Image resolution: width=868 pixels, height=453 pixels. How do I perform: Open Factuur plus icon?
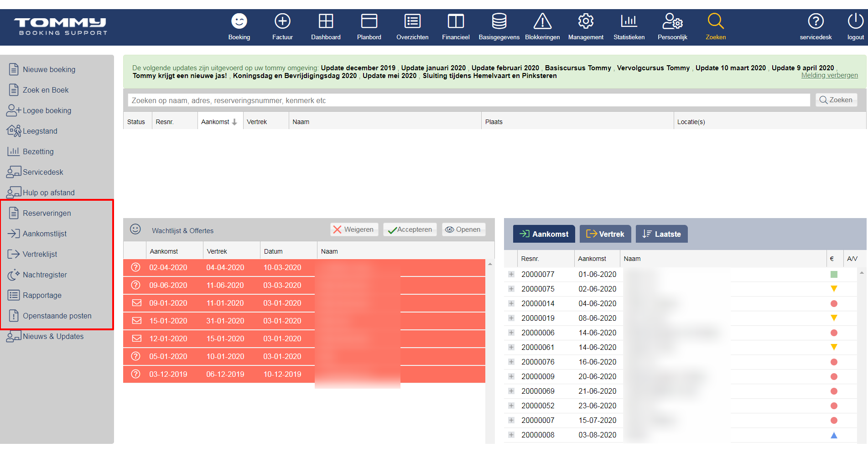coord(282,21)
